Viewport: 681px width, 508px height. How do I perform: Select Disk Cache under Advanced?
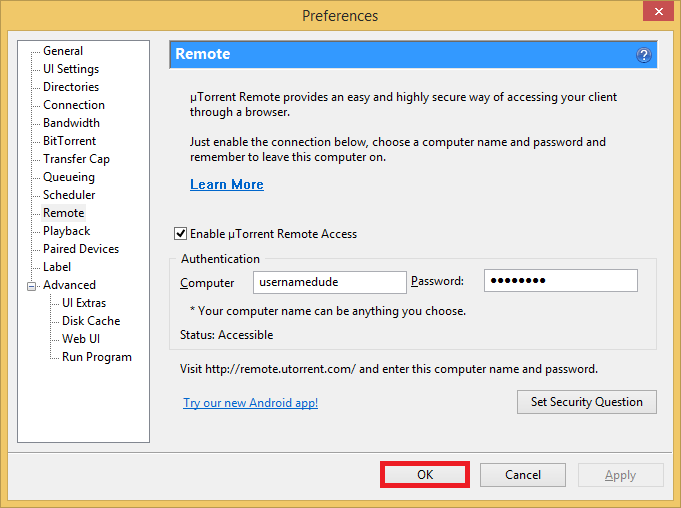[91, 321]
